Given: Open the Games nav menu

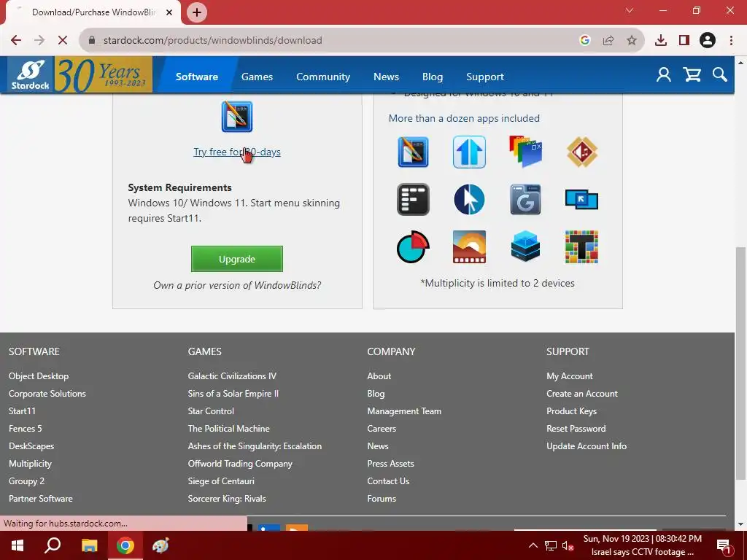Looking at the screenshot, I should coord(257,77).
